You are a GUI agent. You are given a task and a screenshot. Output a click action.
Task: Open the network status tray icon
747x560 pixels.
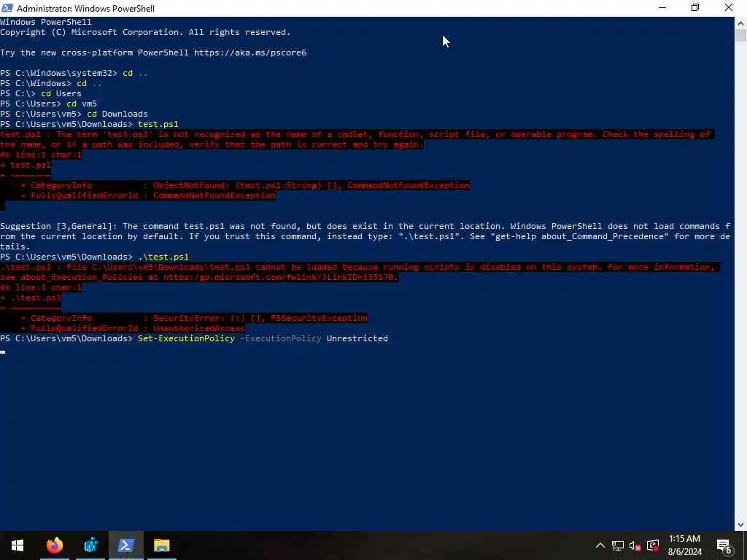click(618, 545)
